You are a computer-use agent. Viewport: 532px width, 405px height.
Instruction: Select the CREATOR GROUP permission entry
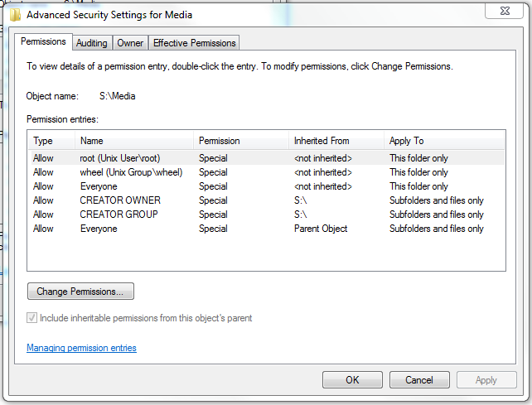tap(268, 215)
